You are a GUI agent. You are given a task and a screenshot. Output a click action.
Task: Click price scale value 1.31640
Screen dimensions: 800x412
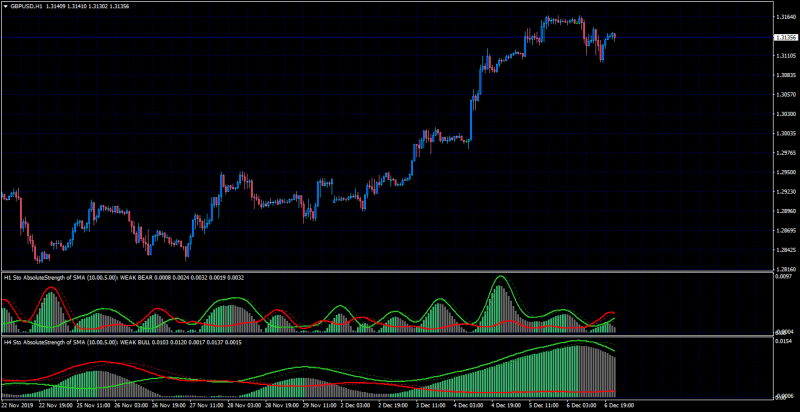pyautogui.click(x=785, y=17)
